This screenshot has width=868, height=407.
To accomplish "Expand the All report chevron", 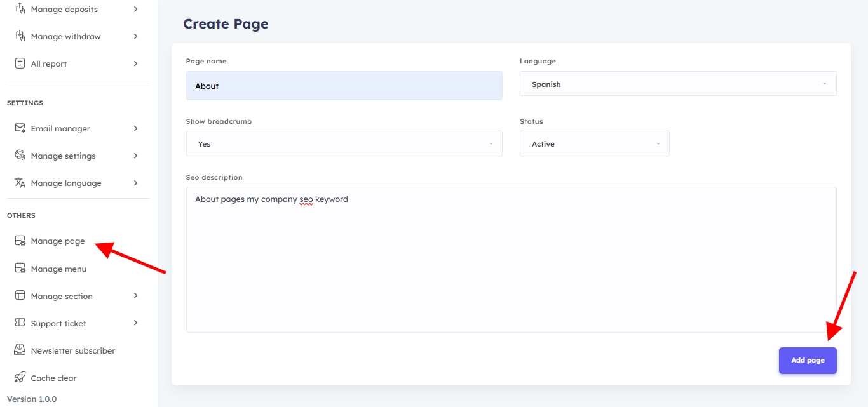I will (x=135, y=63).
